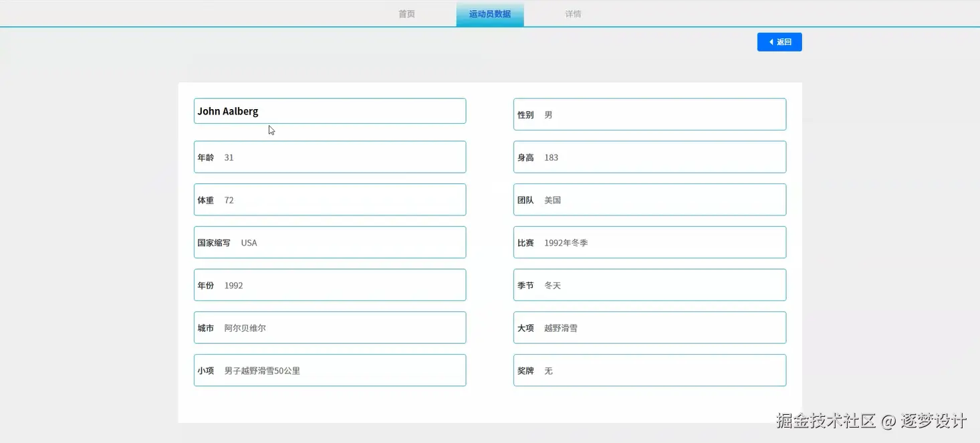
Task: Open the 详情 tab
Action: pyautogui.click(x=573, y=14)
